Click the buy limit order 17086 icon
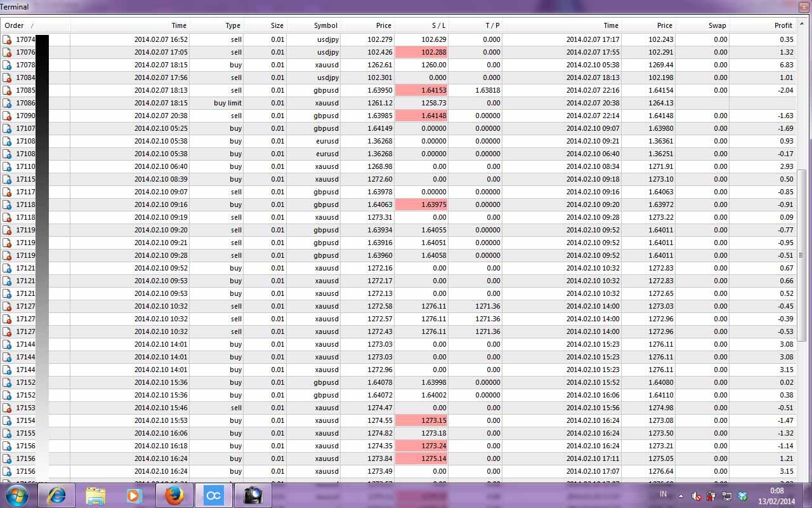Screen dimensions: 812x508 pyautogui.click(x=7, y=103)
